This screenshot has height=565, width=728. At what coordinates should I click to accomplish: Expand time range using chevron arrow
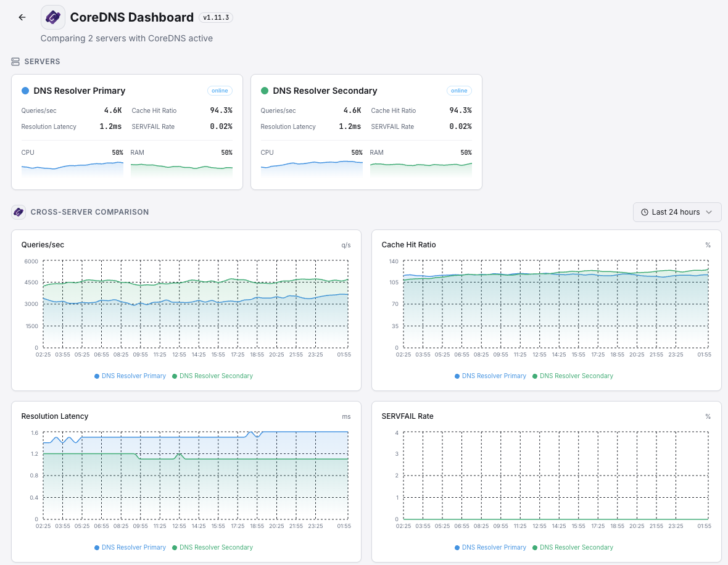[x=709, y=212]
